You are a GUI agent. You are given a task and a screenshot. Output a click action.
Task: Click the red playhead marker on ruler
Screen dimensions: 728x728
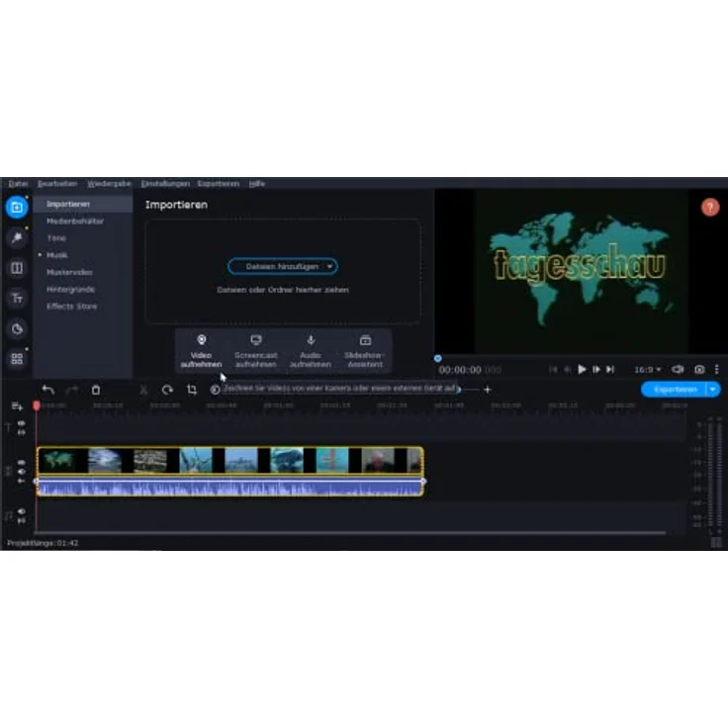click(37, 406)
